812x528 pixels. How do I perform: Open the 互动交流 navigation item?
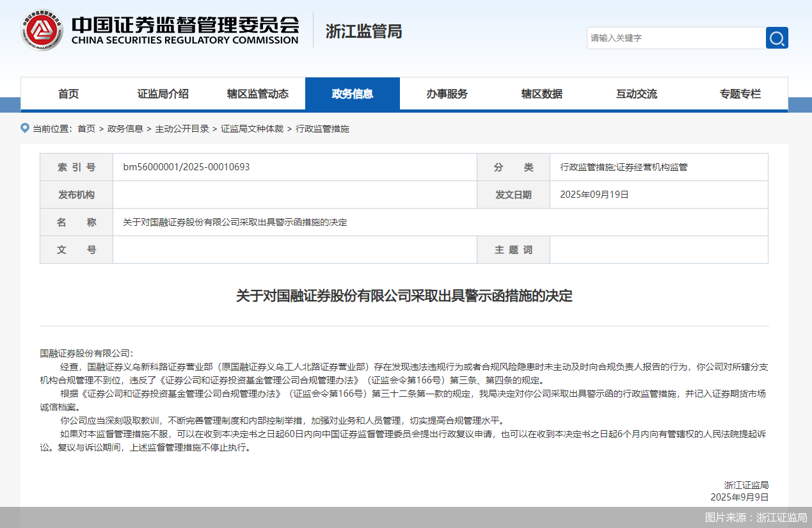point(637,93)
